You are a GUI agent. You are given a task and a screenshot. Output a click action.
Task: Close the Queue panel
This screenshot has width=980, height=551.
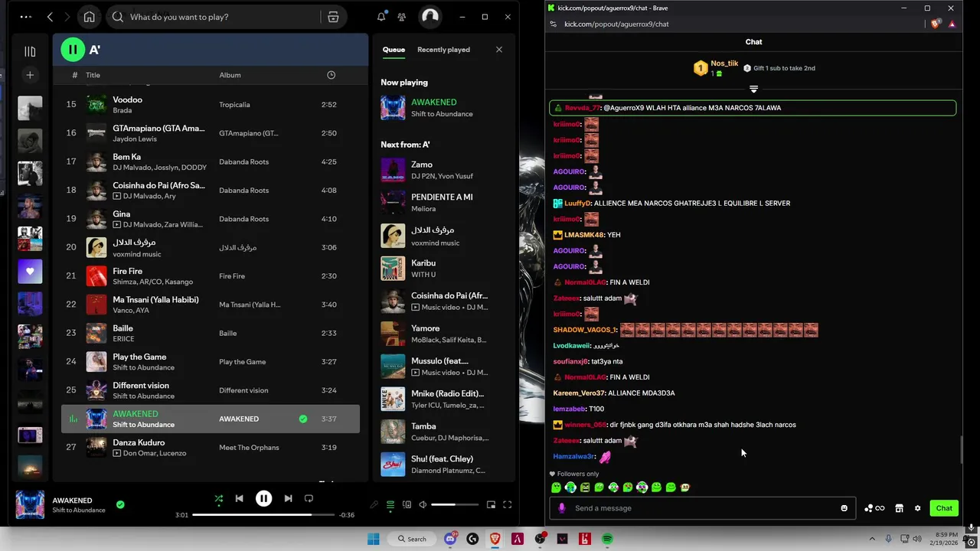pyautogui.click(x=499, y=50)
